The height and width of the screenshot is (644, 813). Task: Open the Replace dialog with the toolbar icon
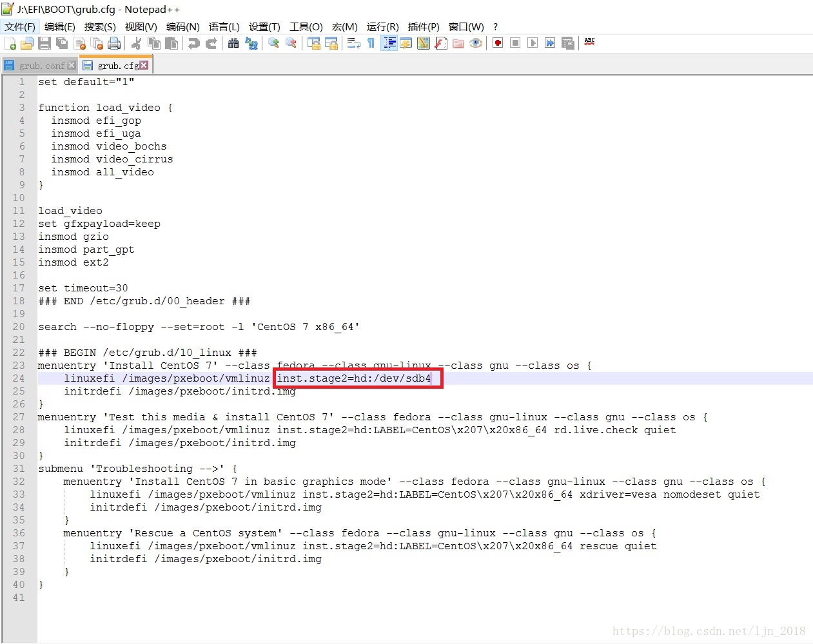click(251, 43)
